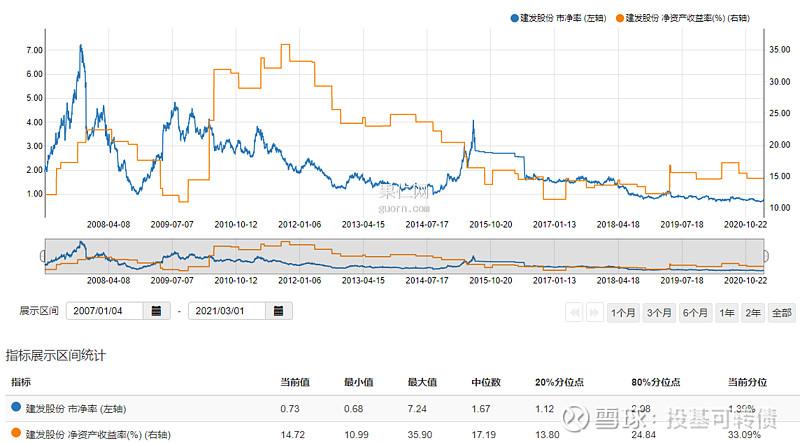
Task: Click the minimum value 10.99 cell
Action: (356, 435)
